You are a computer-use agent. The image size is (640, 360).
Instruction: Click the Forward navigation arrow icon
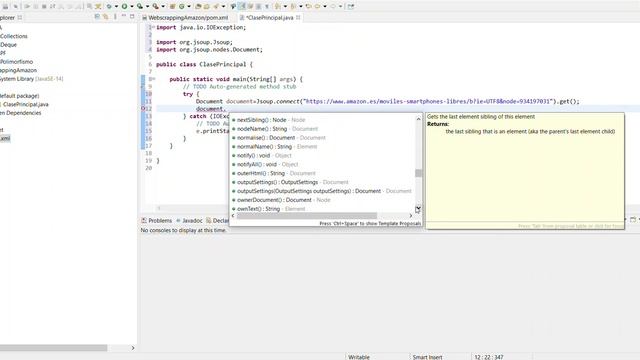pyautogui.click(x=333, y=7)
